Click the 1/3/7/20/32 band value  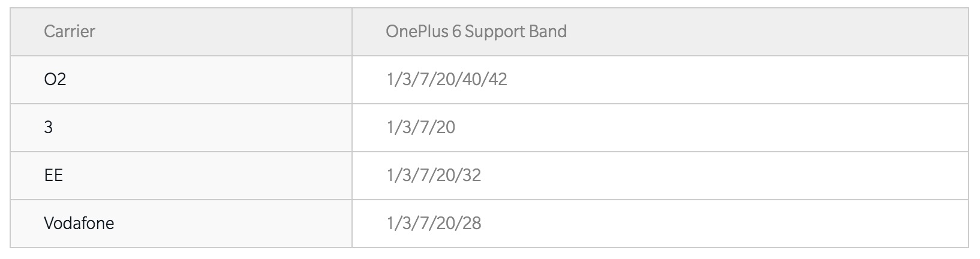click(x=434, y=175)
